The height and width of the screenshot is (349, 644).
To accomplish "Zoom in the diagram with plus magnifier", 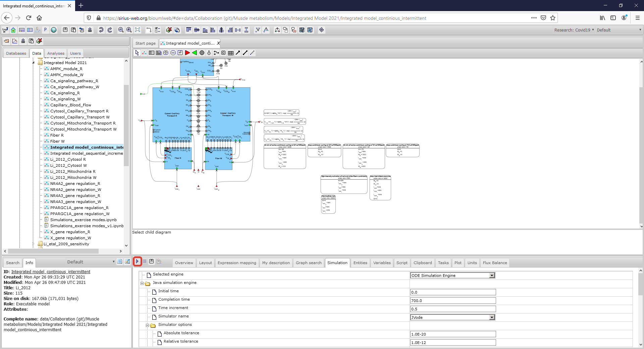I will pyautogui.click(x=129, y=30).
